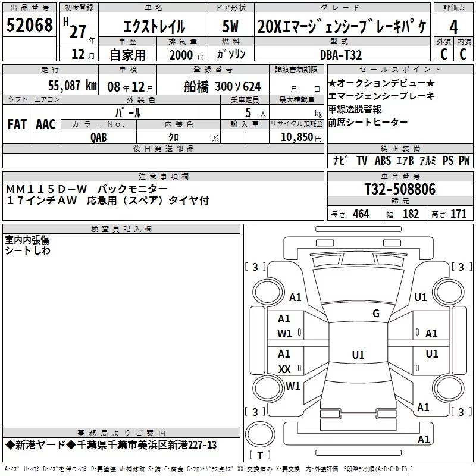Select the FAT shift type cell
The image size is (476, 476).
pyautogui.click(x=17, y=124)
